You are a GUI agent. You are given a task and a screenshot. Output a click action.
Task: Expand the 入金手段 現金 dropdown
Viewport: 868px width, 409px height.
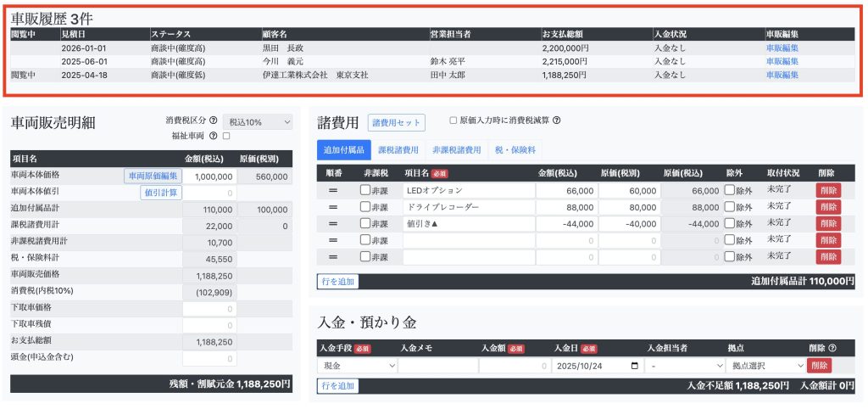(357, 366)
